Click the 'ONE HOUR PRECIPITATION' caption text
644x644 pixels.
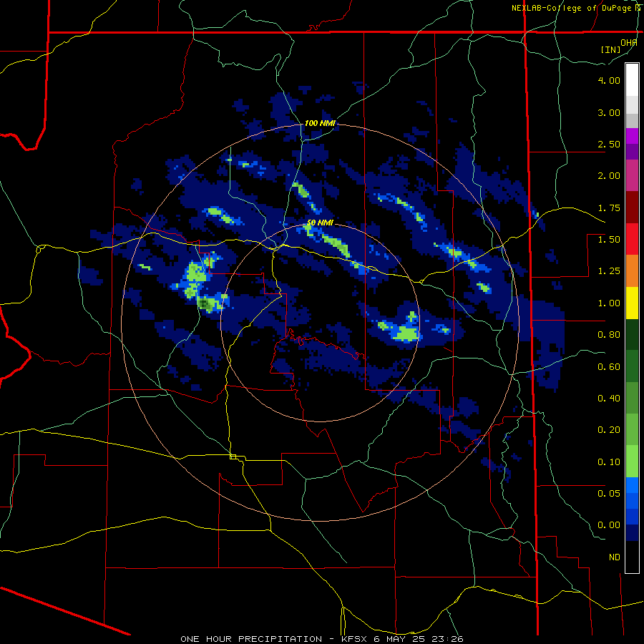pyautogui.click(x=251, y=639)
